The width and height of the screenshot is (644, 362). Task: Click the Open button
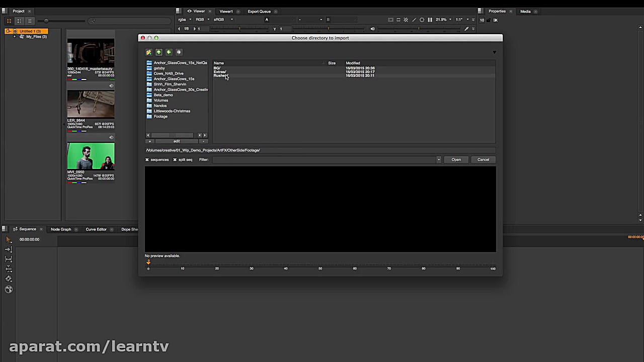point(456,160)
